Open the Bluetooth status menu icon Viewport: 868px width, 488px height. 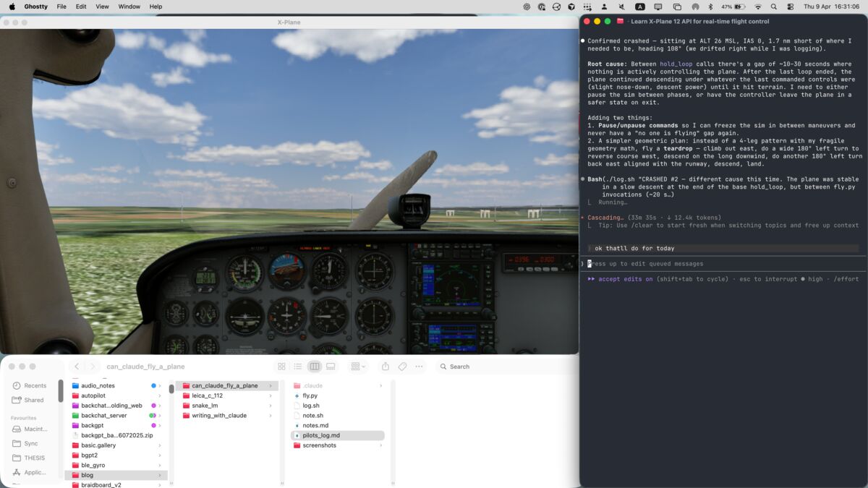(710, 6)
